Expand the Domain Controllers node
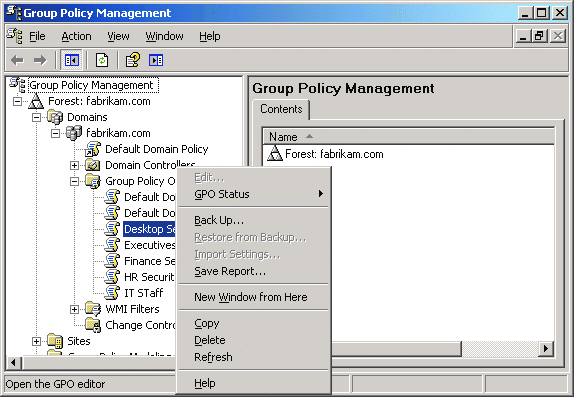The width and height of the screenshot is (574, 397). click(74, 165)
